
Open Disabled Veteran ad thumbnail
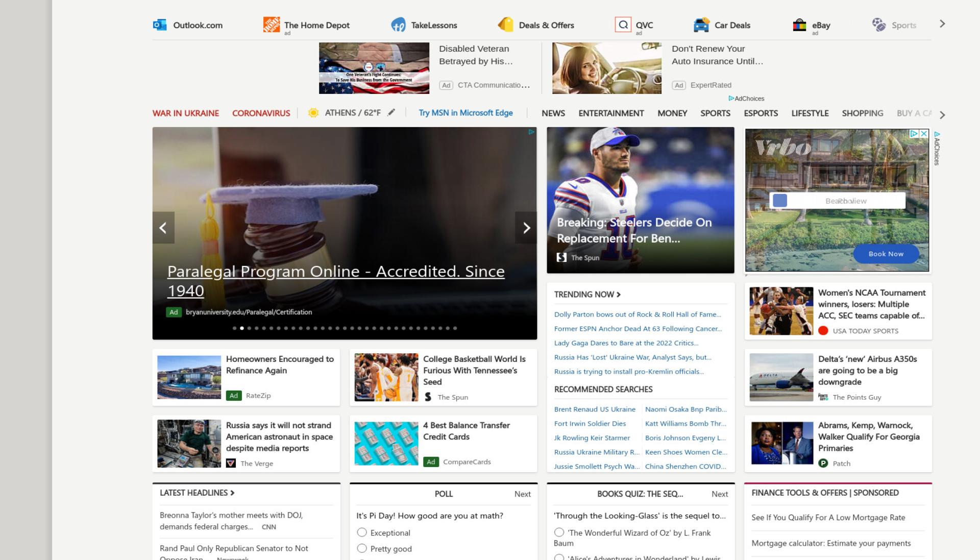click(x=374, y=68)
